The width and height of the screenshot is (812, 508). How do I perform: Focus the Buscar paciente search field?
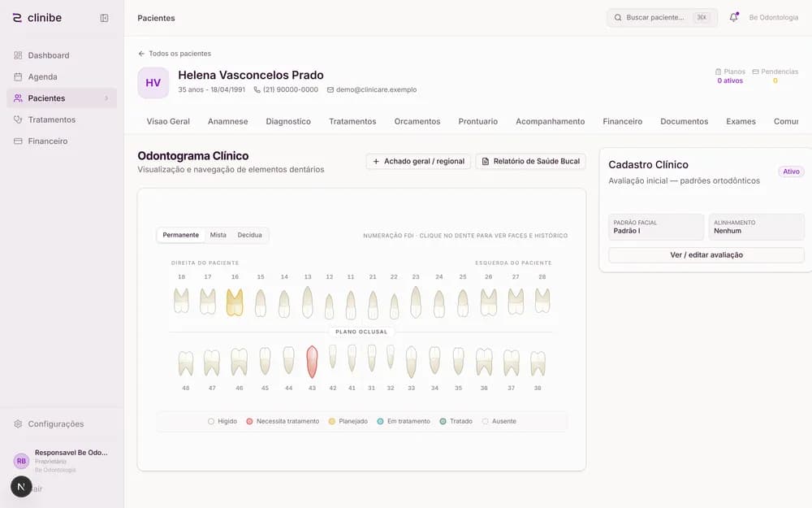click(662, 18)
